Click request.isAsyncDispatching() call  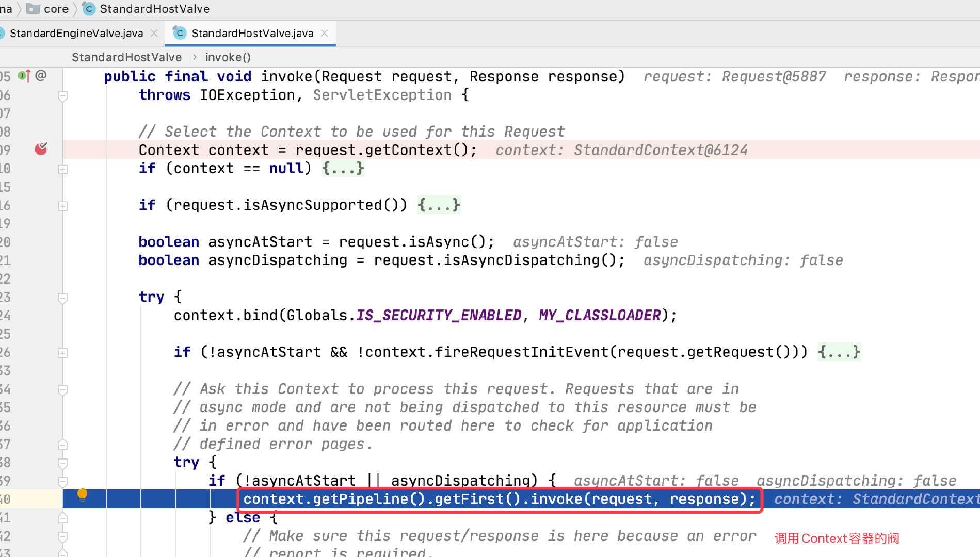[495, 260]
